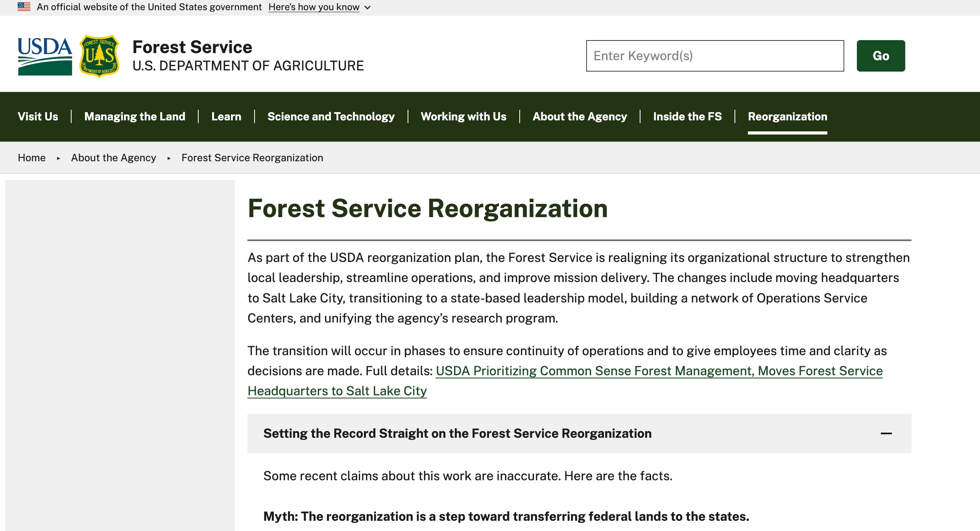Image resolution: width=980 pixels, height=531 pixels.
Task: Click the US flag icon
Action: click(x=25, y=7)
